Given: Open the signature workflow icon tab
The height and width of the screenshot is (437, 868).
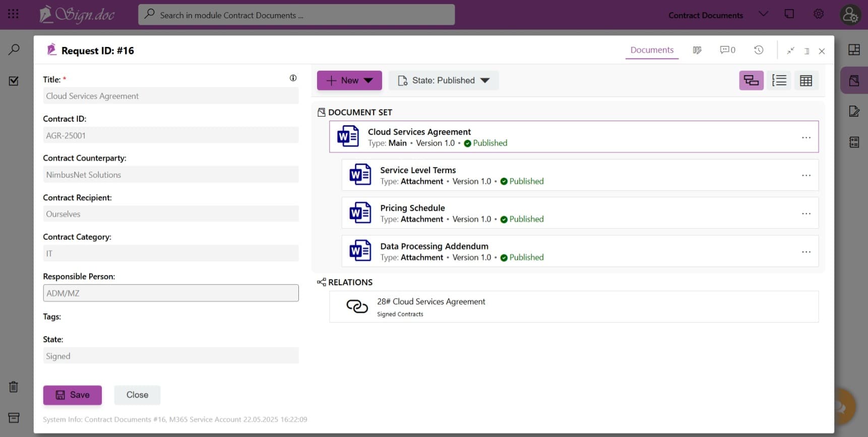Looking at the screenshot, I should pyautogui.click(x=697, y=50).
